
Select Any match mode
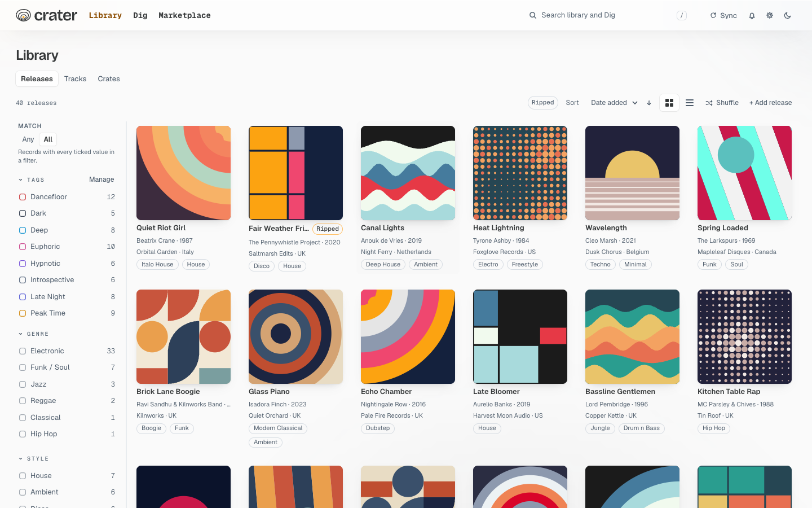(28, 139)
